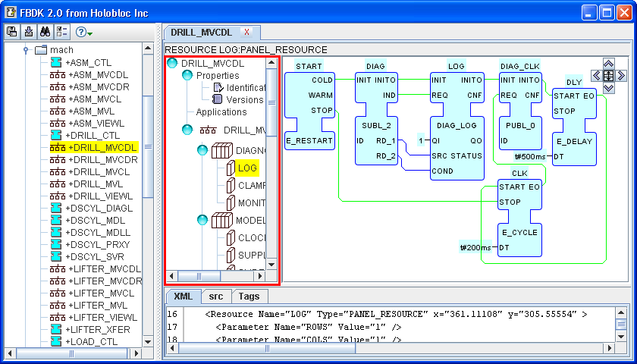Screen dimensions: 637x364
Task: Click the XML pane scroll-down arrow
Action: point(621,337)
